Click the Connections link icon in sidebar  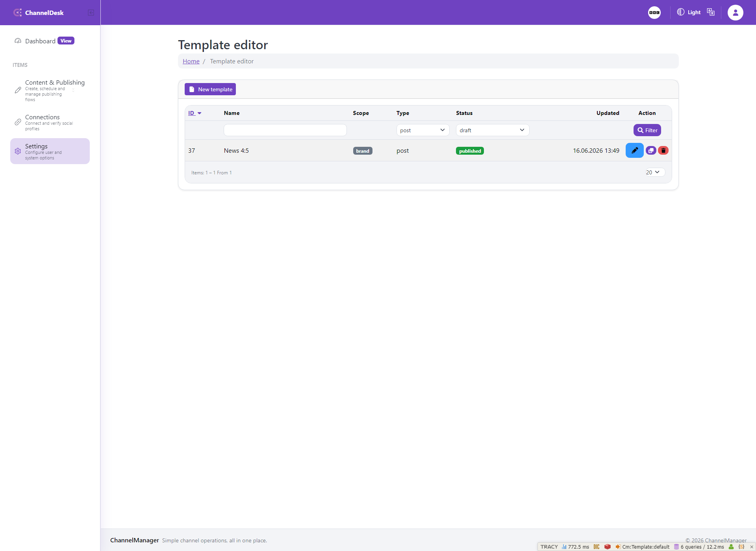point(18,122)
